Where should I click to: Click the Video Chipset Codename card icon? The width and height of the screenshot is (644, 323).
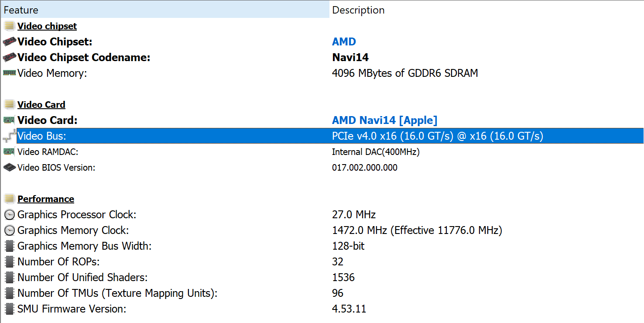coord(10,58)
